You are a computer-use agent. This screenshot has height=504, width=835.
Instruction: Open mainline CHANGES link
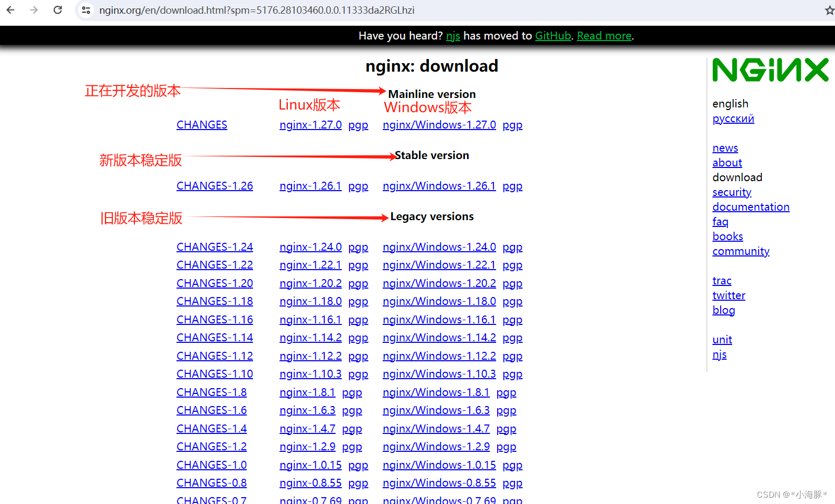[x=202, y=125]
